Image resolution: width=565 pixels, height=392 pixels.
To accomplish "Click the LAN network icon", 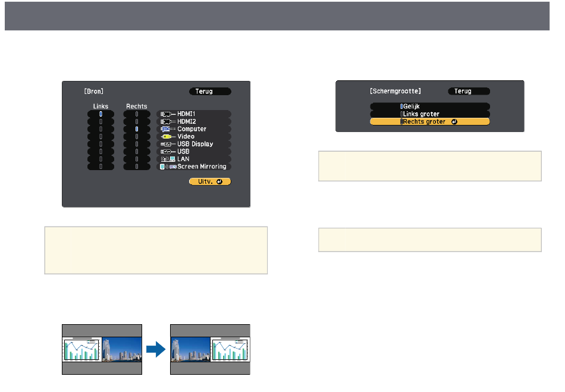I will coord(168,159).
